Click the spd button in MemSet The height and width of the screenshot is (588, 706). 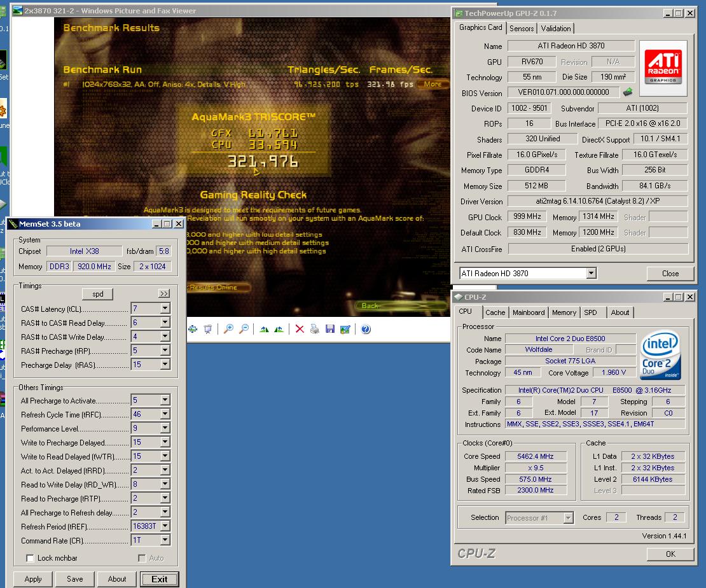point(98,294)
